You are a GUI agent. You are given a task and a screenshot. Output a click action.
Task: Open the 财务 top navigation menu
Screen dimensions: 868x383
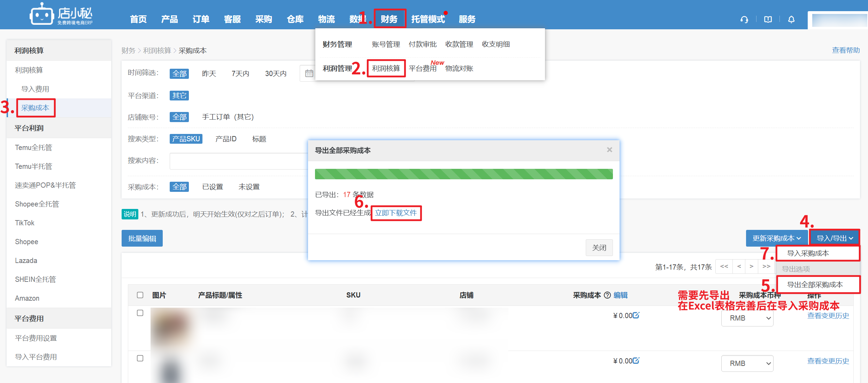(x=389, y=19)
